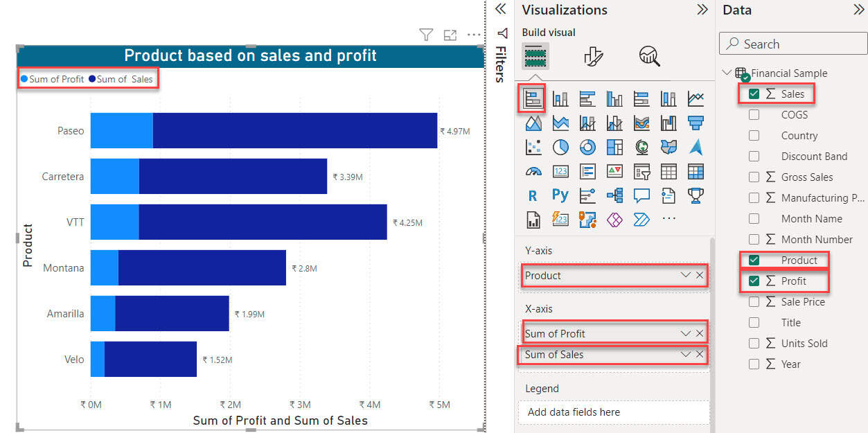Choose the decomposition tree visual

614,195
